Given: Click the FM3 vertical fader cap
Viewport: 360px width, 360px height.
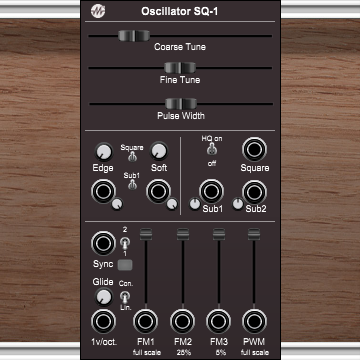Looking at the screenshot, I should (x=219, y=234).
